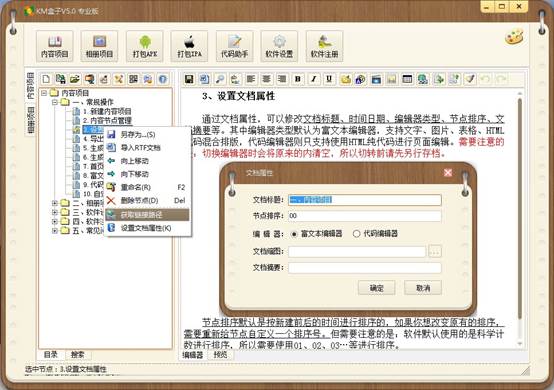Switch to the 目录 tab
This screenshot has width=554, height=390.
tap(51, 354)
